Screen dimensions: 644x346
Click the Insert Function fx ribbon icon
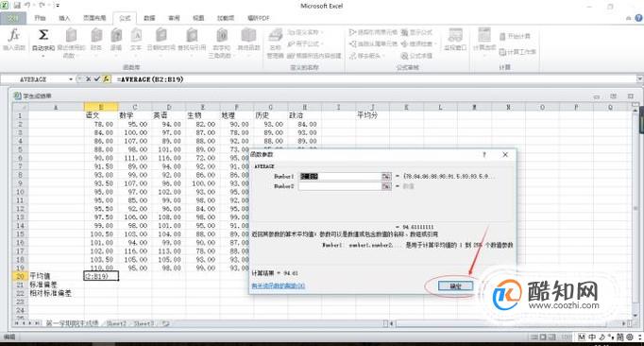[x=13, y=40]
